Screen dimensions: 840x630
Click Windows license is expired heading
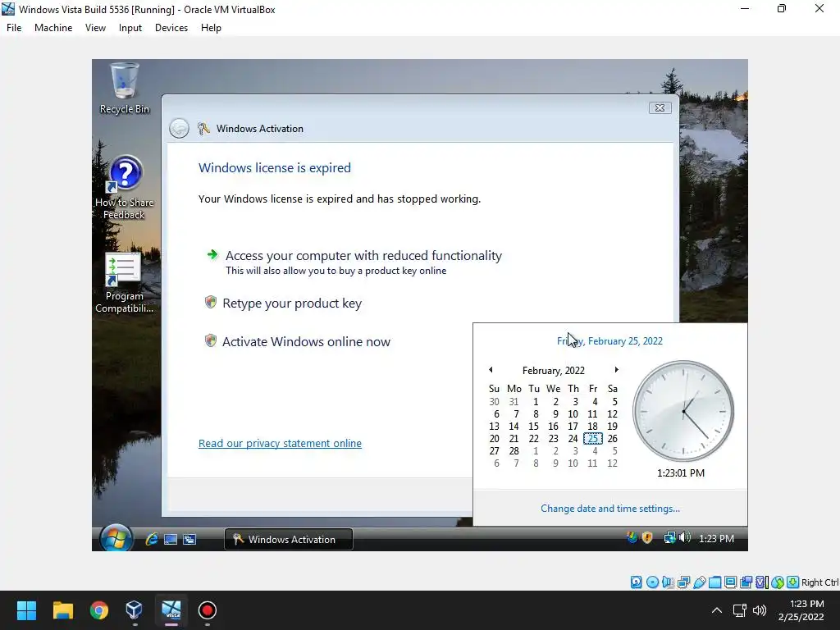275,167
